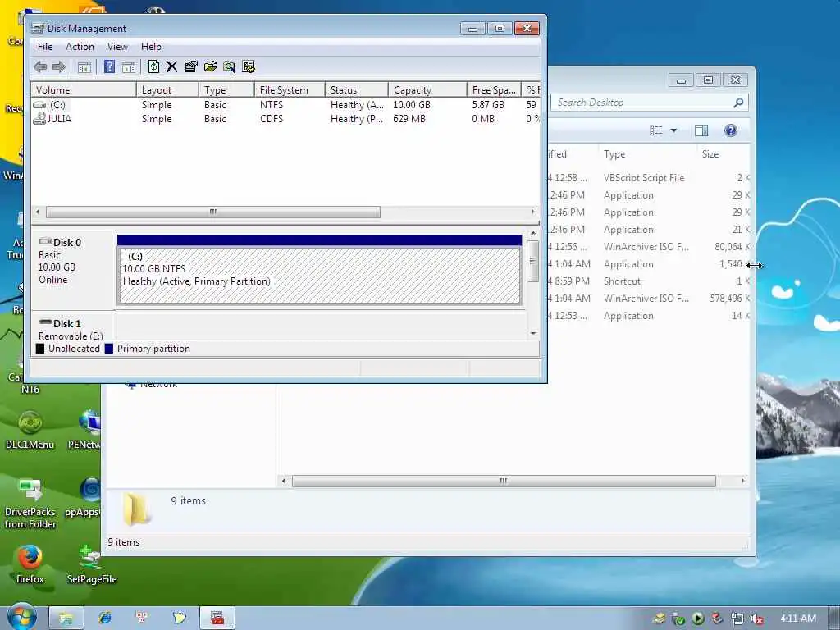Click the magnifier Explore toolbar icon
Image resolution: width=840 pixels, height=630 pixels.
230,66
